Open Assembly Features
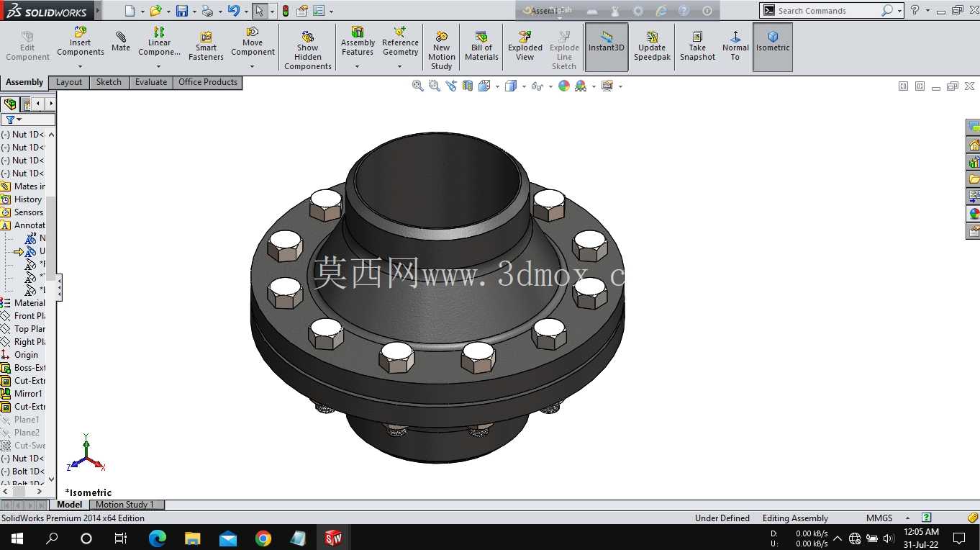 (358, 42)
